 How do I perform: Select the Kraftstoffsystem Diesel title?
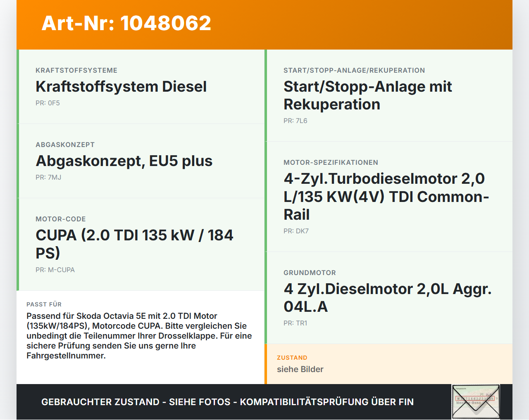[121, 87]
